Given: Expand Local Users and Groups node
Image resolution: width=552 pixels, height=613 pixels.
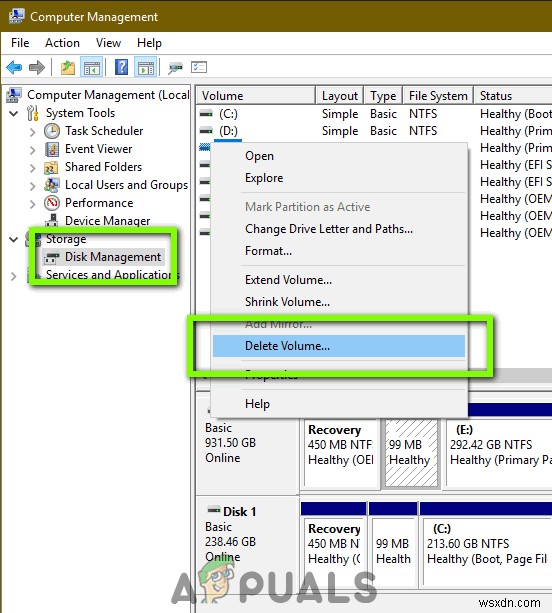Looking at the screenshot, I should (32, 186).
